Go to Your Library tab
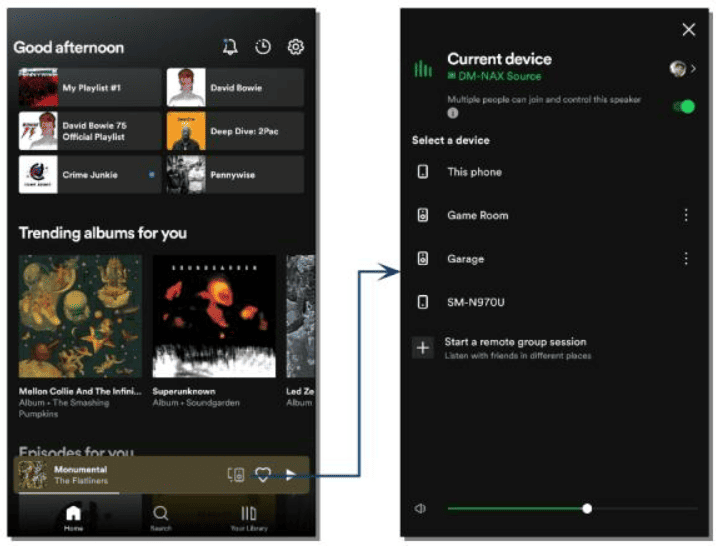Viewport: 716px width, 546px height. [x=249, y=518]
